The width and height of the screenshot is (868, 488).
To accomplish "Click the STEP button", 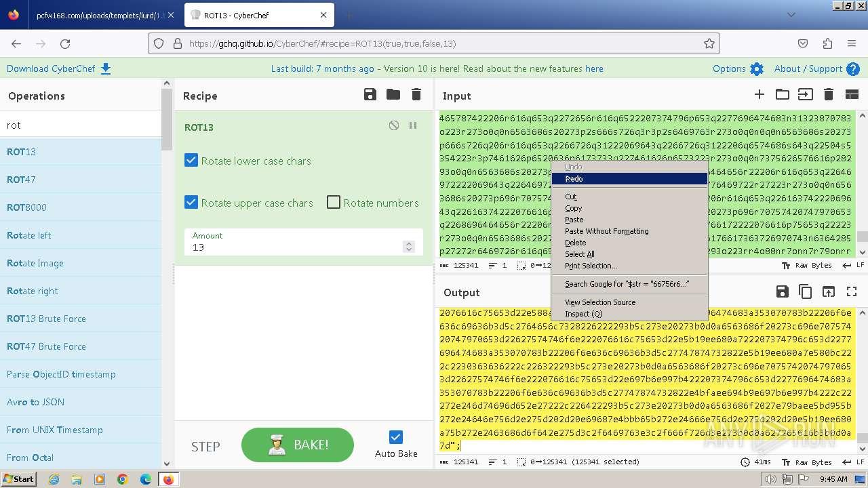I will (x=205, y=447).
